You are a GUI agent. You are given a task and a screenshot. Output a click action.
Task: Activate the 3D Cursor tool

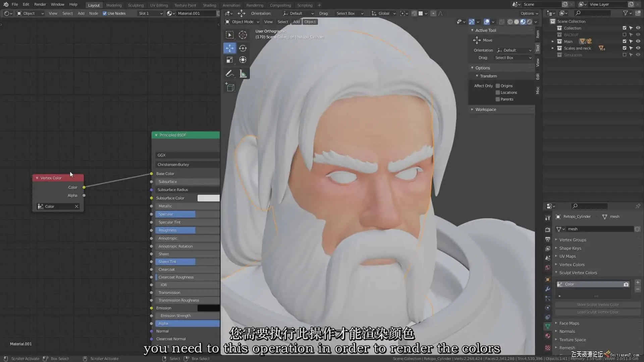tap(243, 35)
